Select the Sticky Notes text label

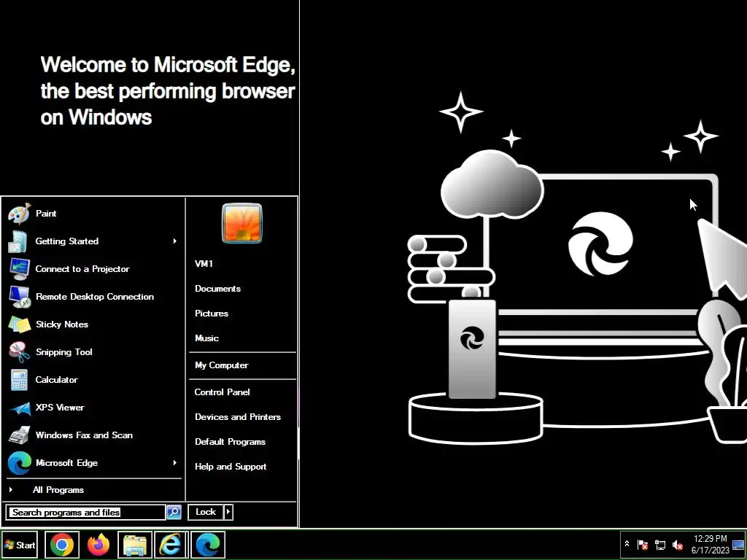coord(62,324)
